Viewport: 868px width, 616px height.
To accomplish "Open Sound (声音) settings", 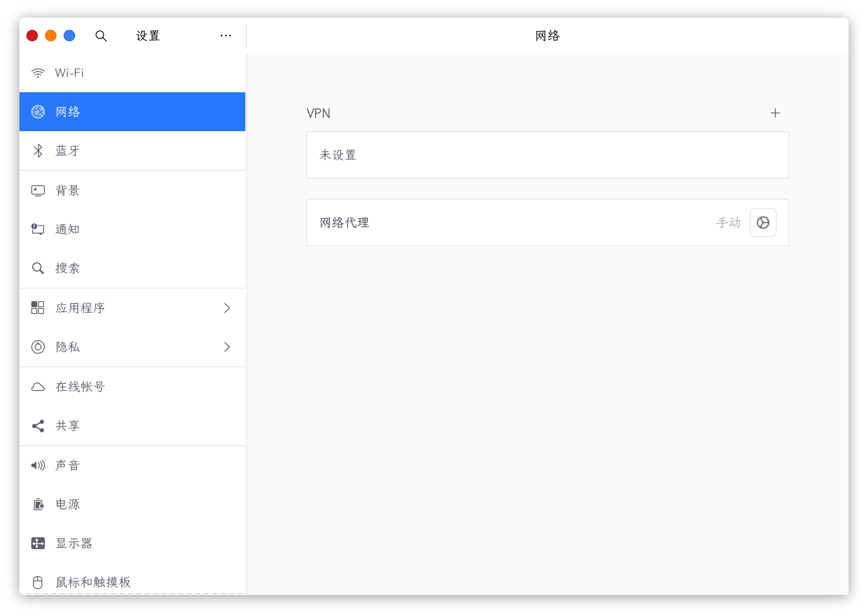I will coord(68,465).
